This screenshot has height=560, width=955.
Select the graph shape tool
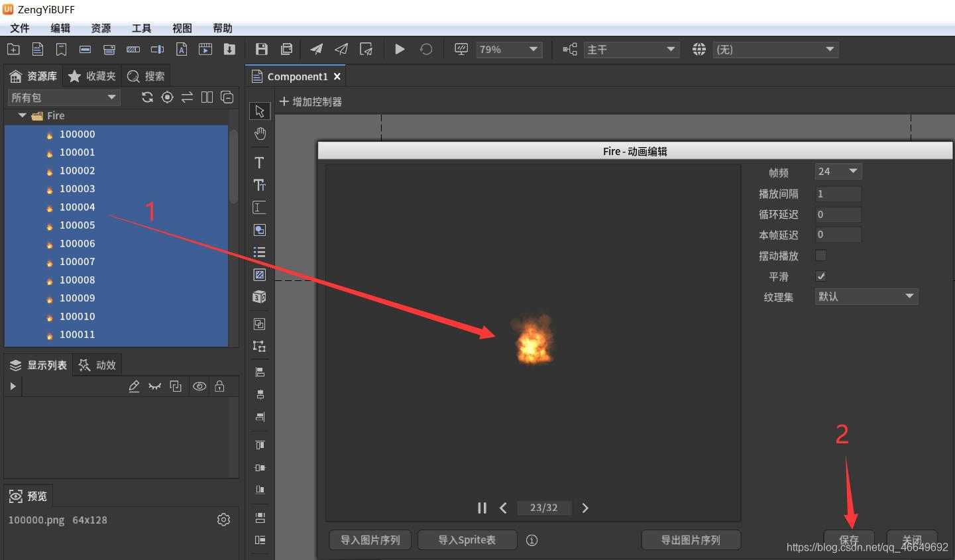260,230
